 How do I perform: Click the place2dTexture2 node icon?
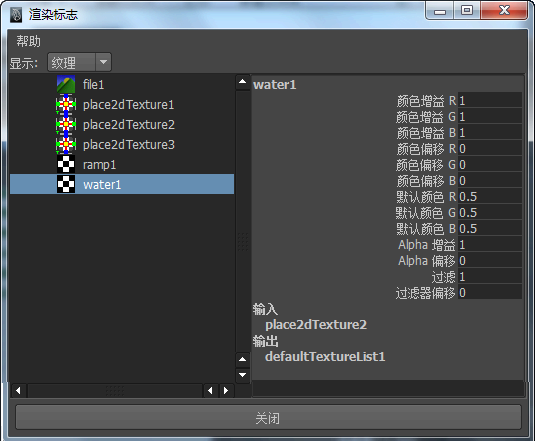click(x=66, y=124)
